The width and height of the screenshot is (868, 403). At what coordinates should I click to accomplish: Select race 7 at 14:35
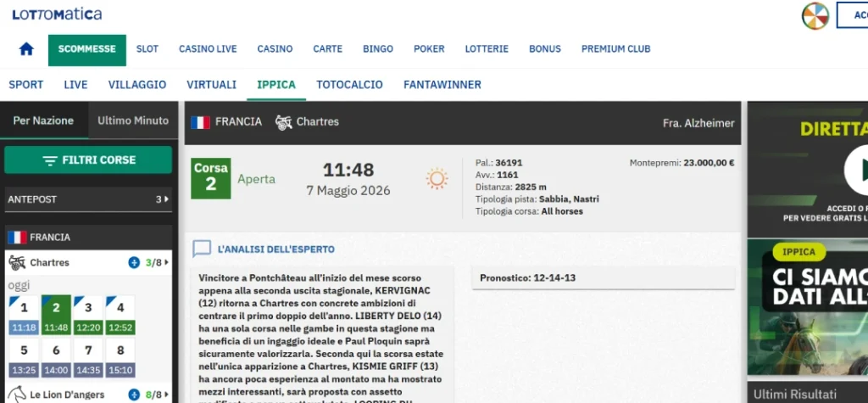click(88, 357)
